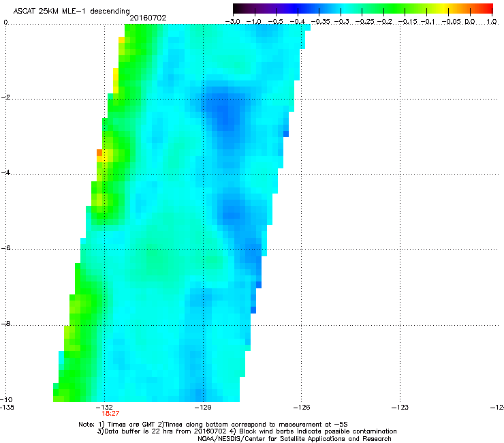Click the color scale label "-0.2"
This screenshot has height=443, width=504.
(384, 22)
